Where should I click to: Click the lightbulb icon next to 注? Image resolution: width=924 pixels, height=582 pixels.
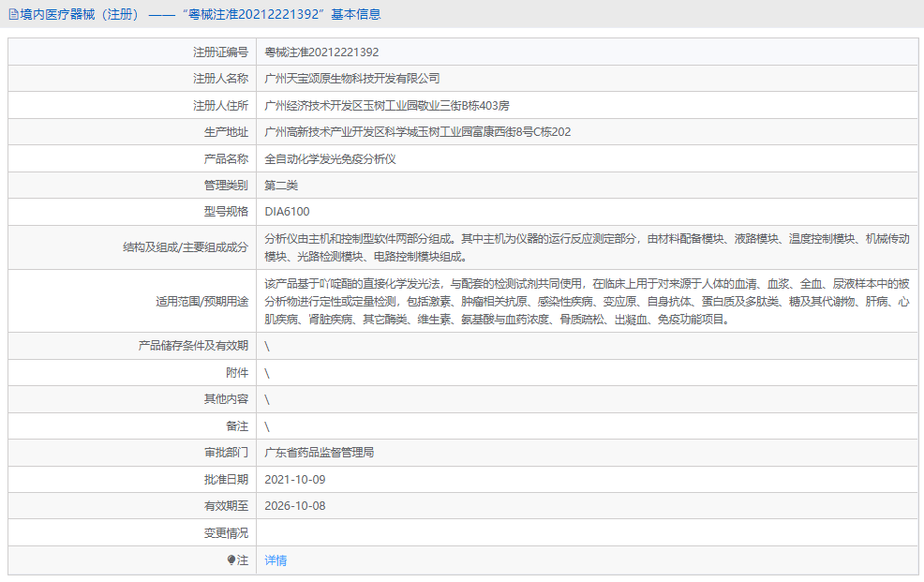point(233,560)
